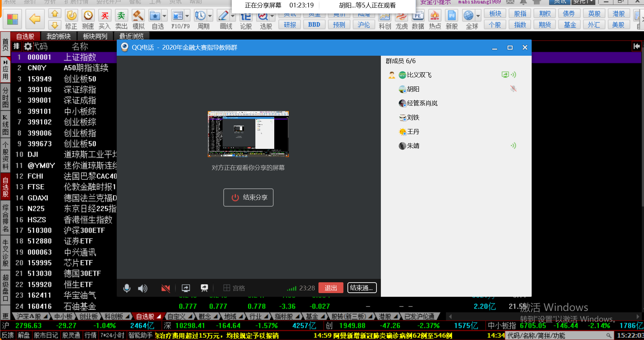The width and height of the screenshot is (644, 340).
Task: Turn on the disabled camera
Action: [x=166, y=288]
